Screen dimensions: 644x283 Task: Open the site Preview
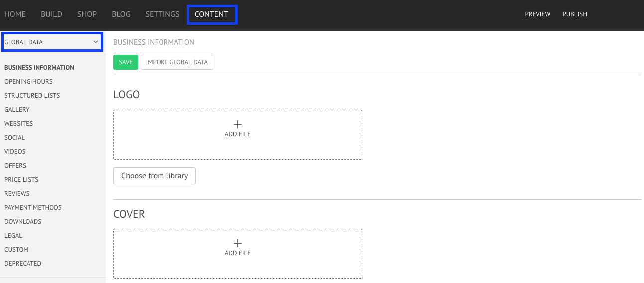(x=538, y=14)
